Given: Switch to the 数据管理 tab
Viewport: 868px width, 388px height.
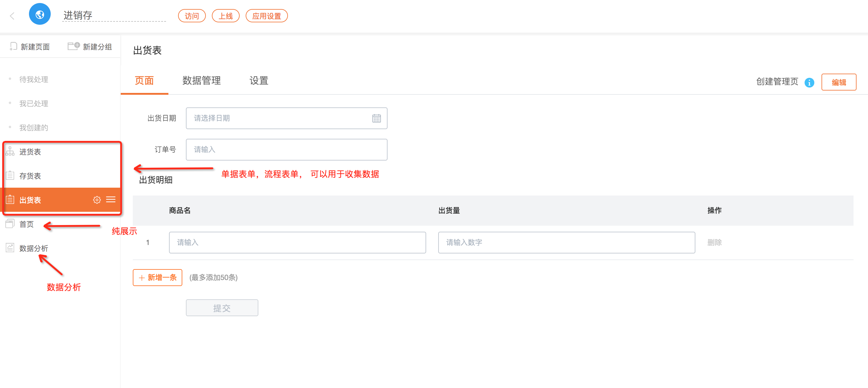Looking at the screenshot, I should [x=202, y=81].
